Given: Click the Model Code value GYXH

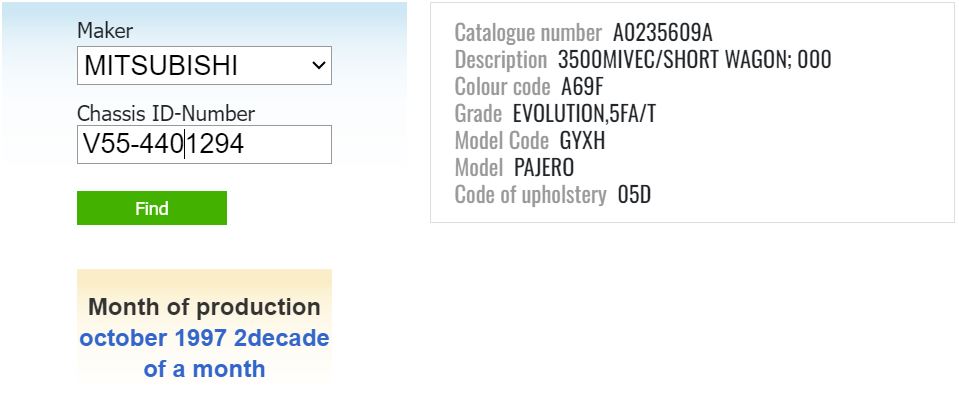Looking at the screenshot, I should tap(582, 140).
